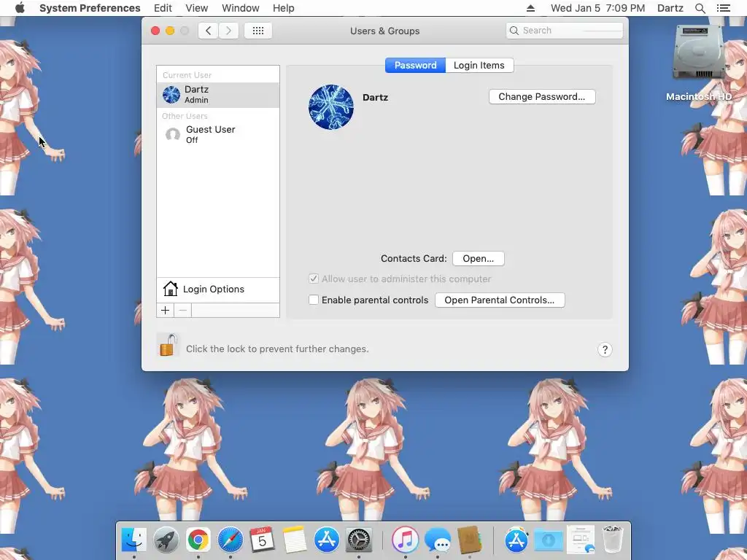Open the minimized window thumbnail in Dock
The image size is (747, 560).
pos(580,540)
